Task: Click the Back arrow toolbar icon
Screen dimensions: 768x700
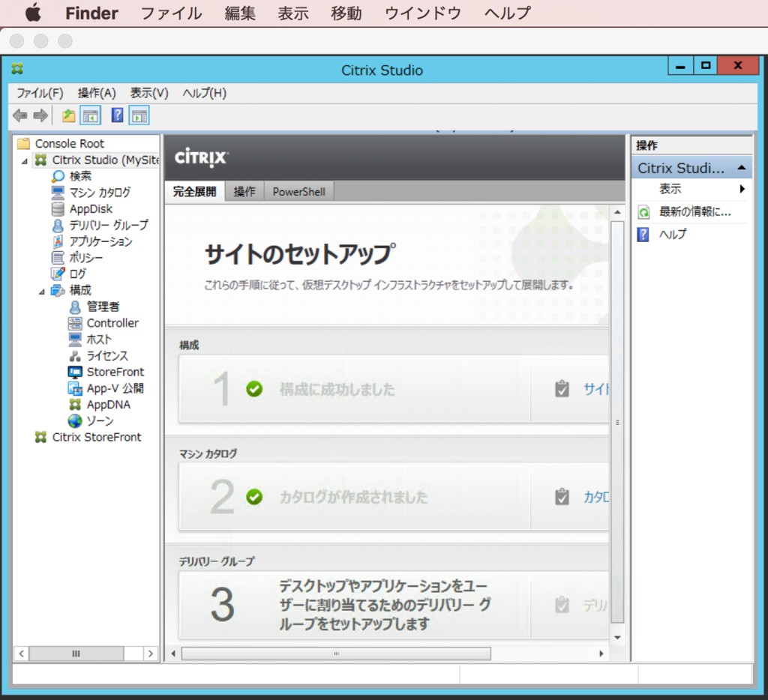Action: [x=20, y=116]
